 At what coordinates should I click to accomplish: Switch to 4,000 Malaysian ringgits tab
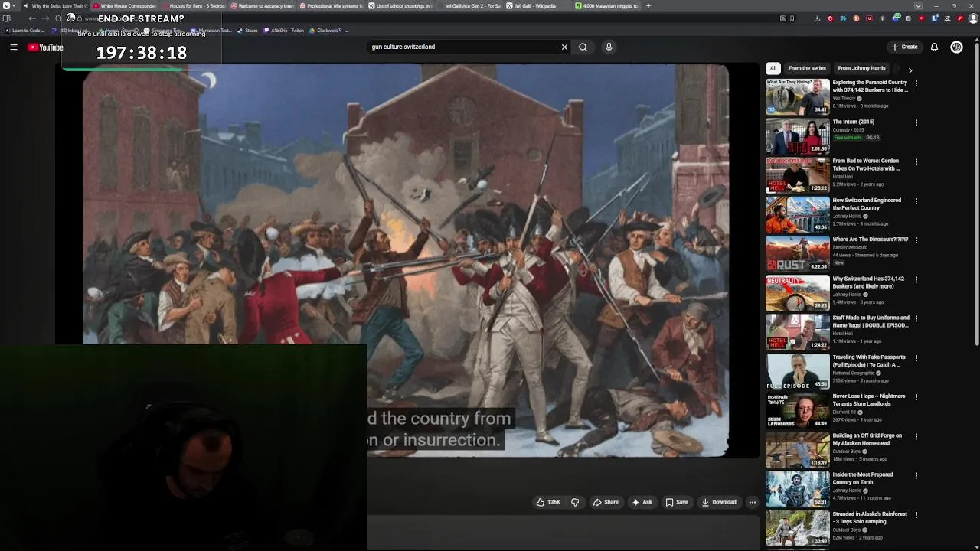[607, 5]
